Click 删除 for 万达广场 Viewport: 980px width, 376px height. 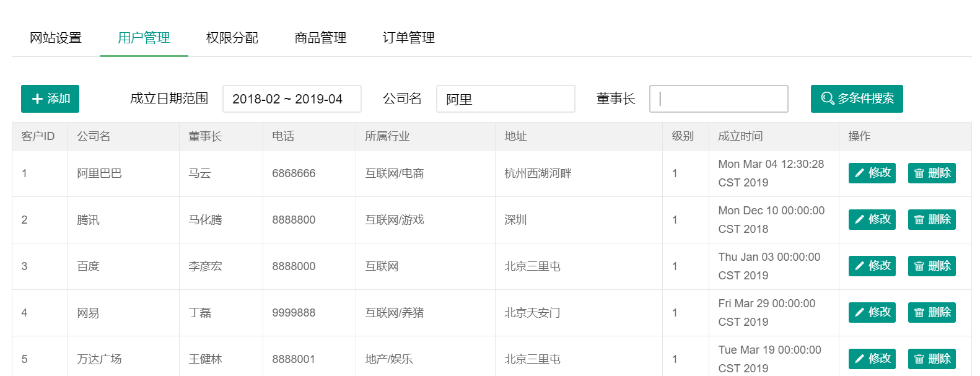(x=932, y=359)
